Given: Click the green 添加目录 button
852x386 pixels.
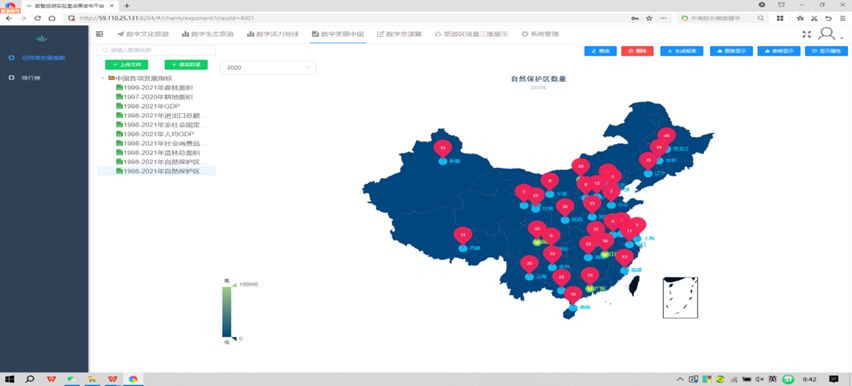Looking at the screenshot, I should click(186, 65).
